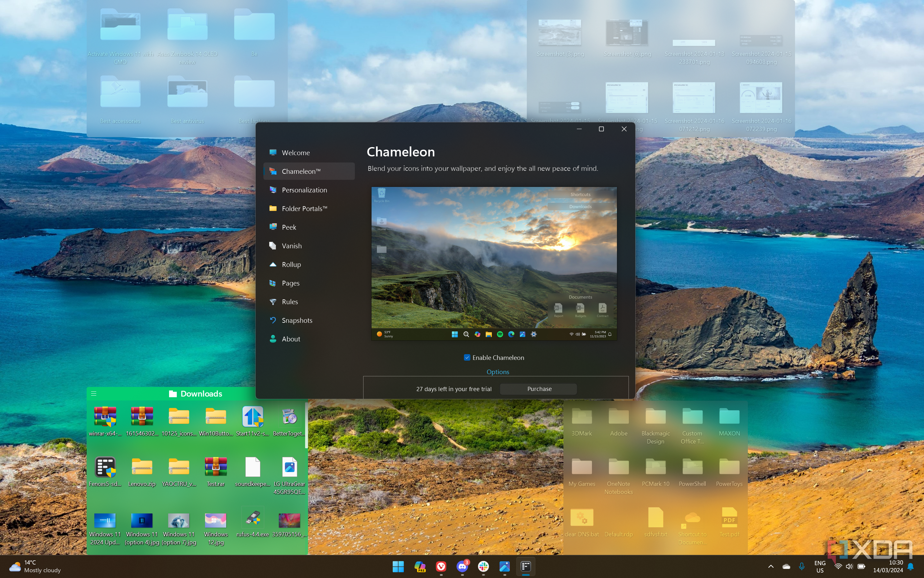This screenshot has width=924, height=578.
Task: Select Lenovo.zip in Downloads fence
Action: [x=142, y=472]
